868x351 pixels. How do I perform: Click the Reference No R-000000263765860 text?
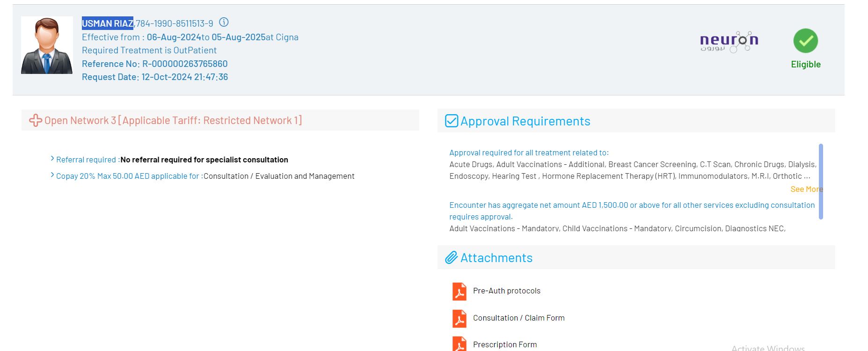click(154, 64)
